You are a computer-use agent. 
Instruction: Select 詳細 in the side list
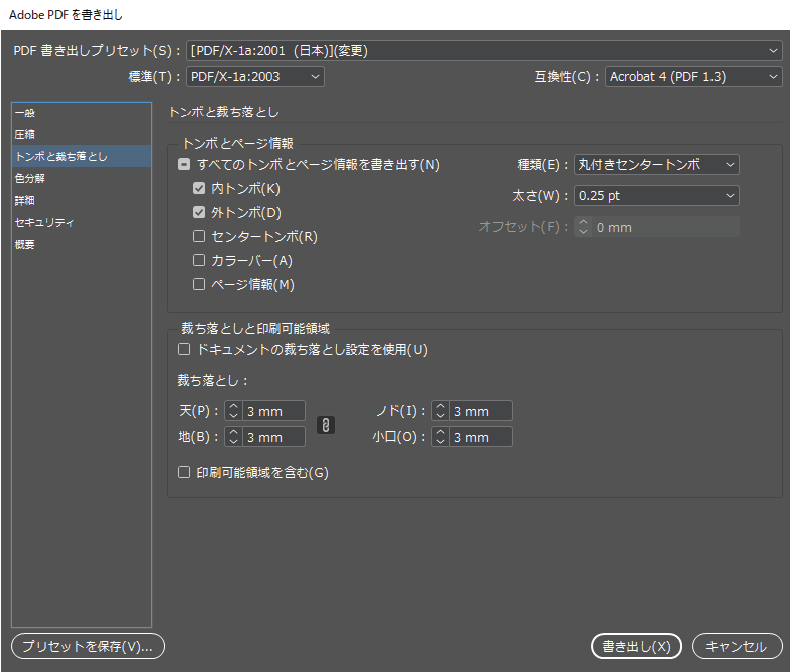click(x=81, y=200)
